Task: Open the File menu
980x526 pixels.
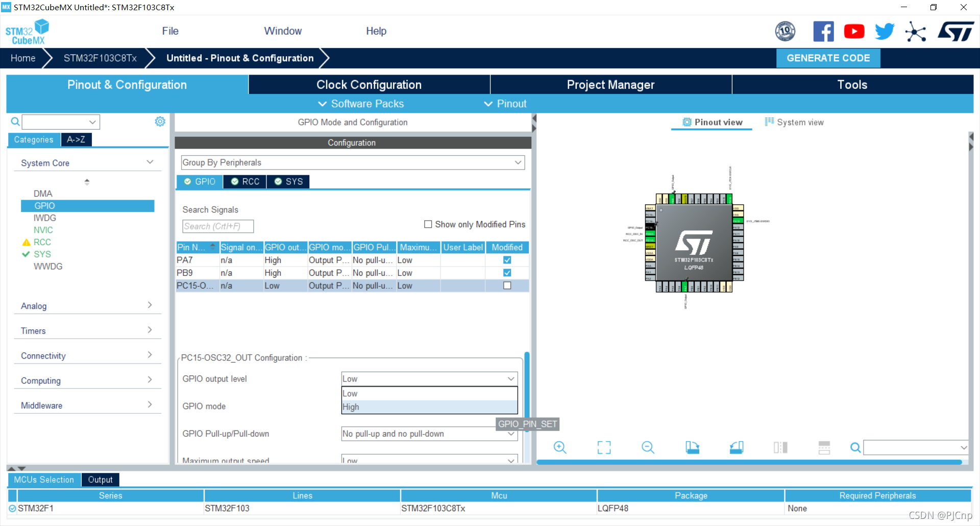Action: click(170, 31)
